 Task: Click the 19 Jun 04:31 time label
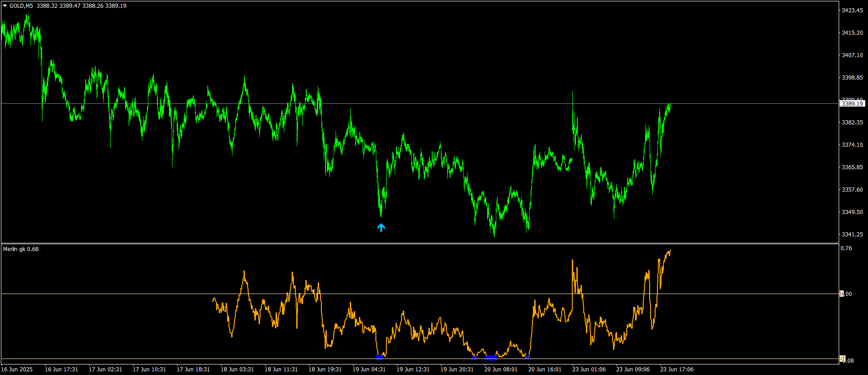click(369, 370)
